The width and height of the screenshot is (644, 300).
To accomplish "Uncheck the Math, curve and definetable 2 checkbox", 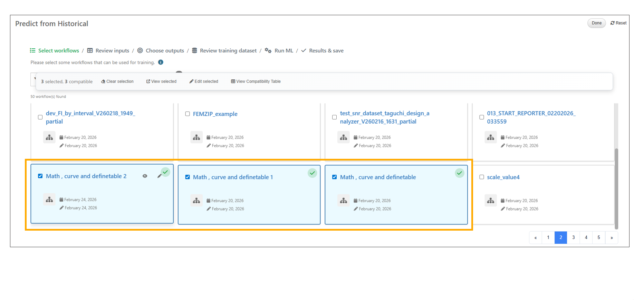I will [x=40, y=176].
